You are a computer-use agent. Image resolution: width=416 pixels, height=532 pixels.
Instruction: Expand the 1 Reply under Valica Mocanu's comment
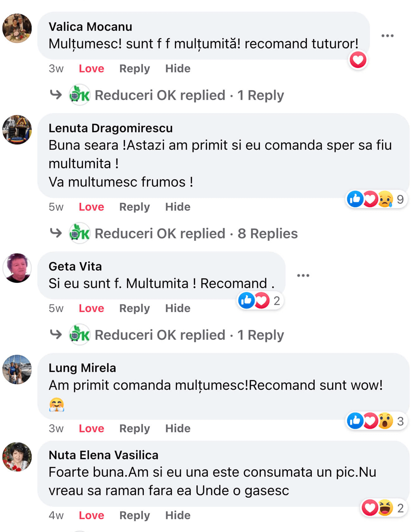pyautogui.click(x=189, y=95)
